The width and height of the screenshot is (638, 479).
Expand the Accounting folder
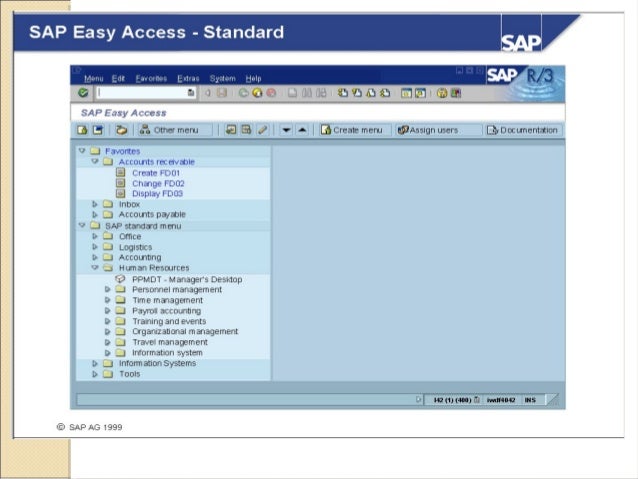(x=95, y=257)
